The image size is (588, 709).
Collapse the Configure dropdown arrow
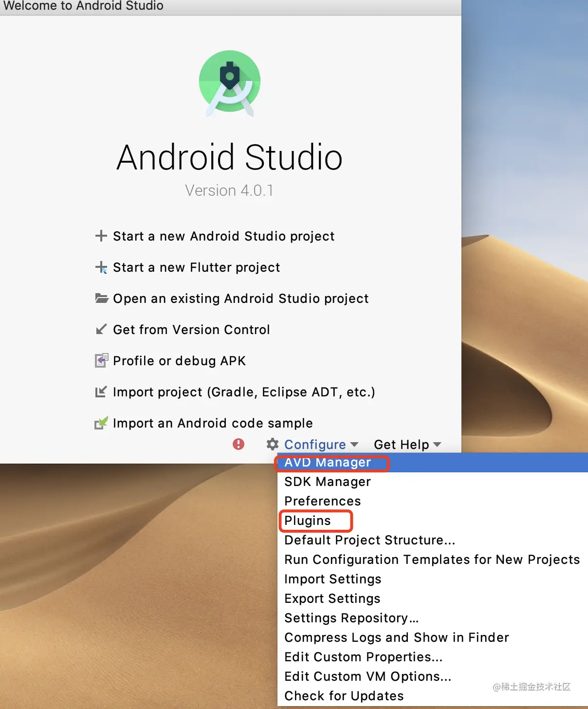(354, 445)
